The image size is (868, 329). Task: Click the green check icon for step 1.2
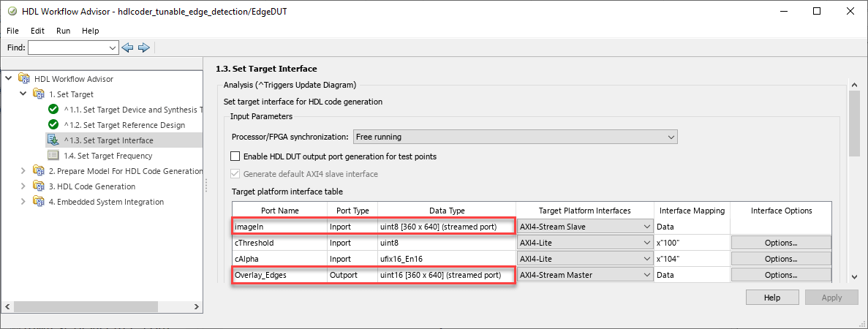(x=53, y=125)
